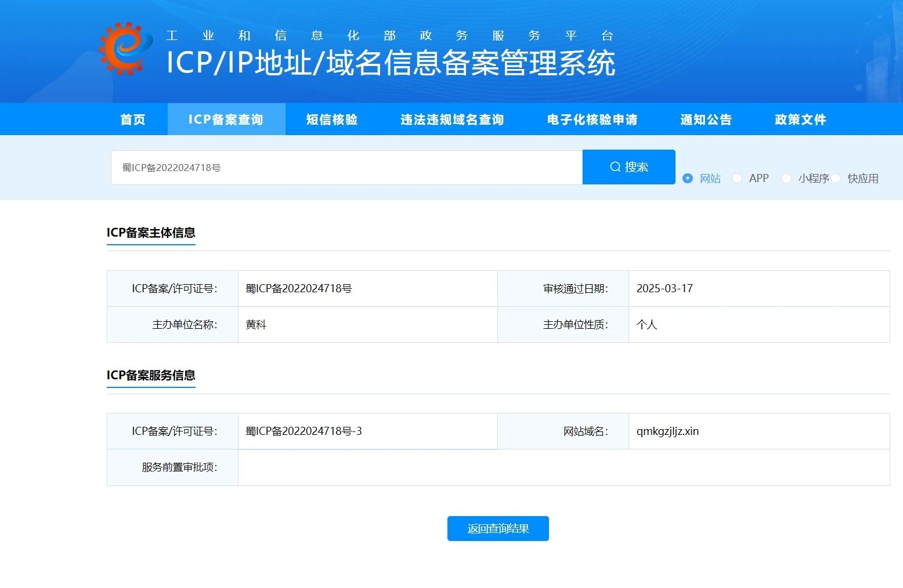Viewport: 903px width, 588px height.
Task: Click the ICP备案主体信息 heading
Action: coord(151,233)
